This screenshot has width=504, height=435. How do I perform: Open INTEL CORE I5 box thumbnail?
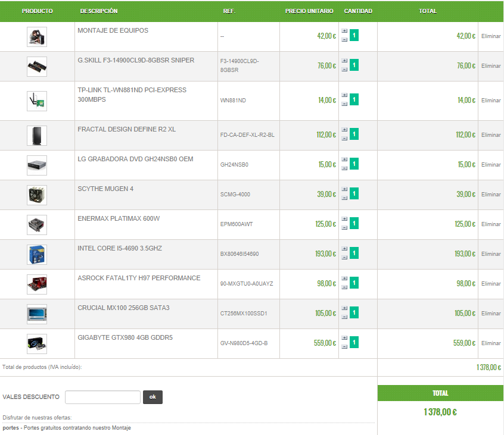(37, 255)
